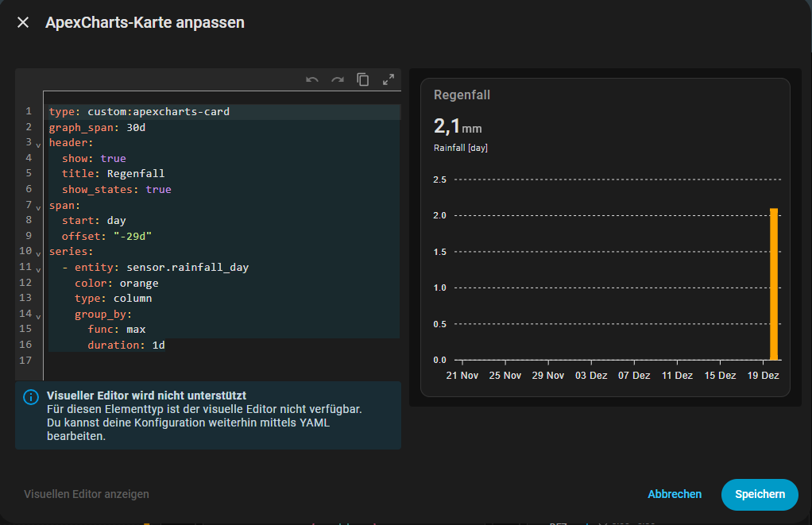Click the redo icon in code editor
Screen dimensions: 812x525
coord(338,79)
